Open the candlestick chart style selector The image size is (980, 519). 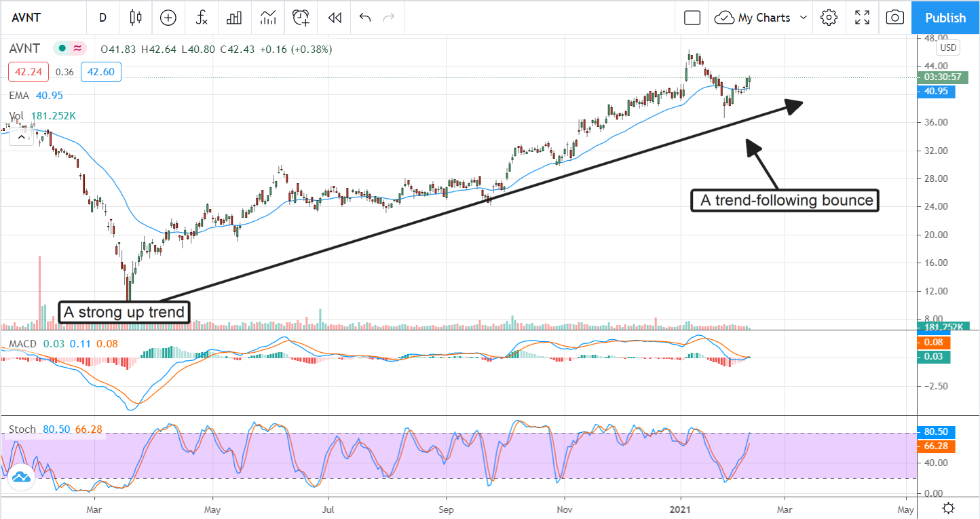coord(136,18)
